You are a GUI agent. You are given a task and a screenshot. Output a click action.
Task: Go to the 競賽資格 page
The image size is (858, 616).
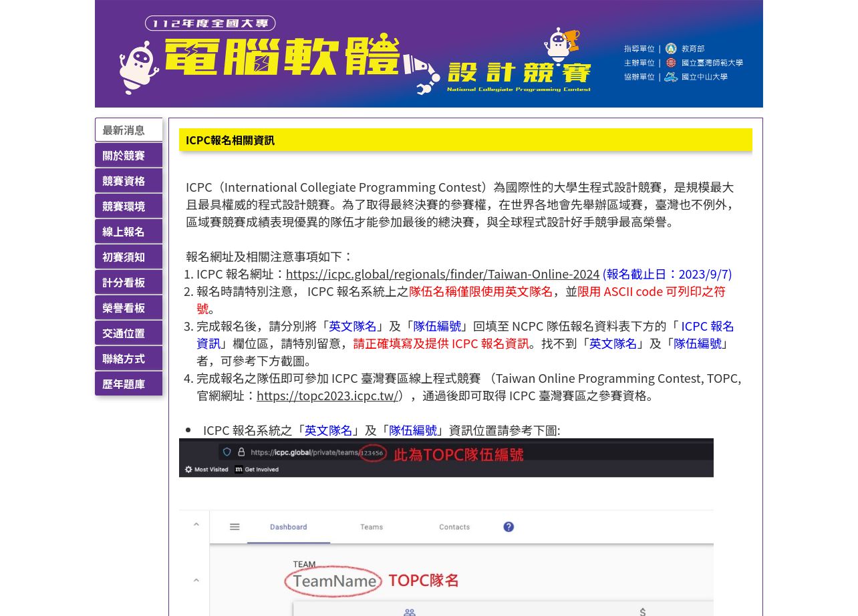click(128, 180)
